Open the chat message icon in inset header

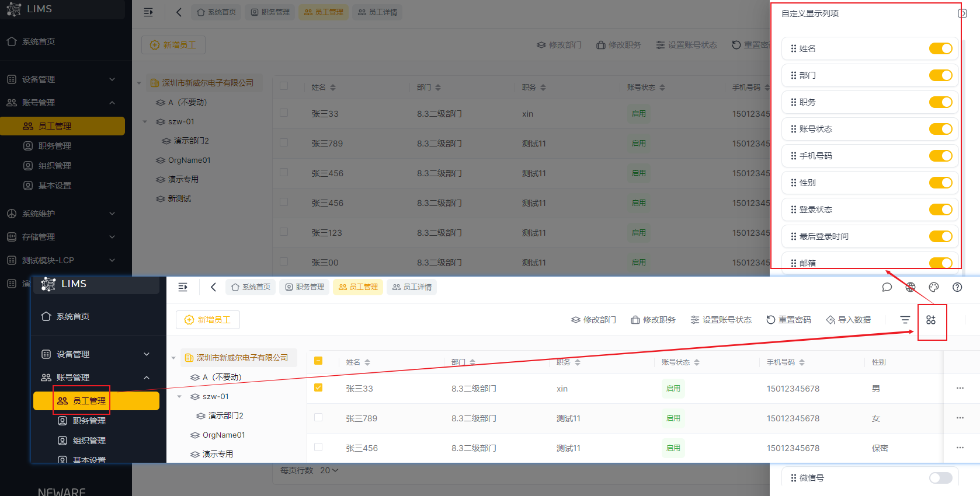[x=887, y=287]
